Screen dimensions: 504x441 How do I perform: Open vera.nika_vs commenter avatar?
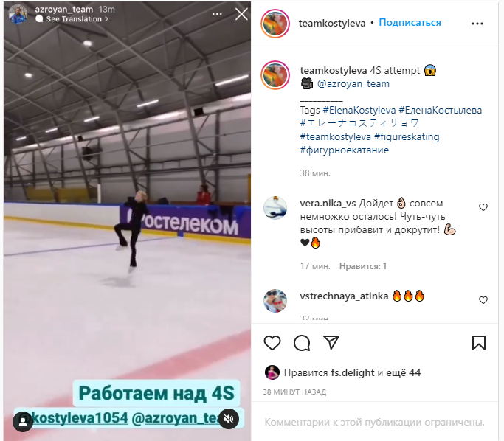(x=275, y=208)
